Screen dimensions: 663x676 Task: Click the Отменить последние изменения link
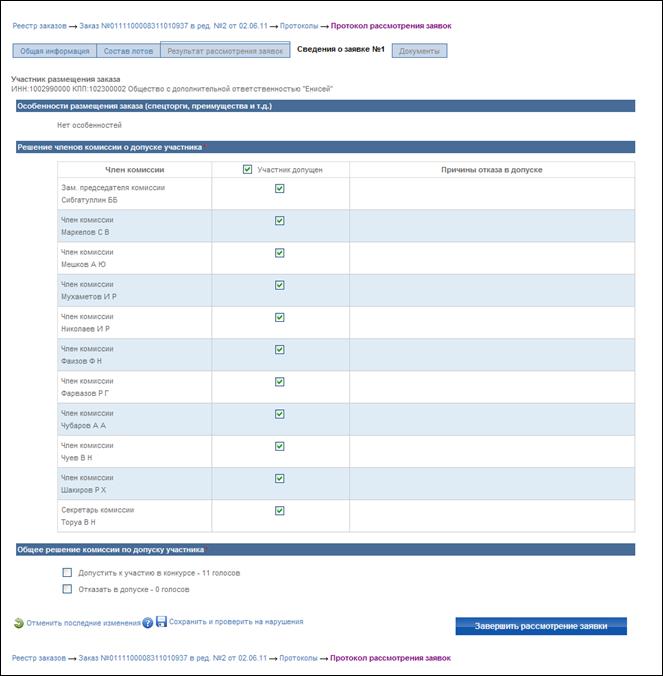[84, 623]
